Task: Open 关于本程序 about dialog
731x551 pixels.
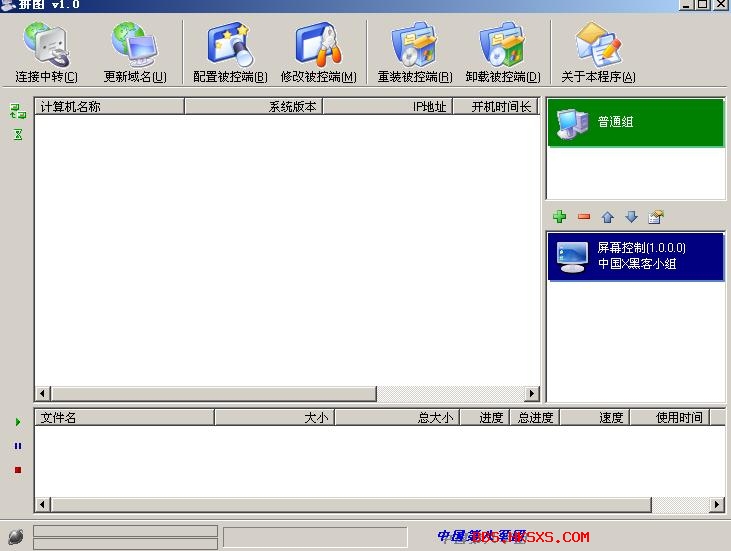Action: pyautogui.click(x=598, y=53)
